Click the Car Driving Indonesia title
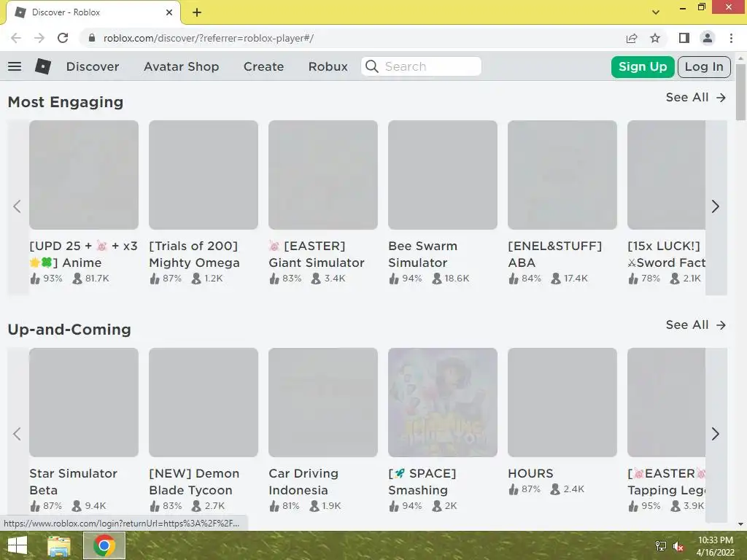Image resolution: width=747 pixels, height=560 pixels. 303,482
